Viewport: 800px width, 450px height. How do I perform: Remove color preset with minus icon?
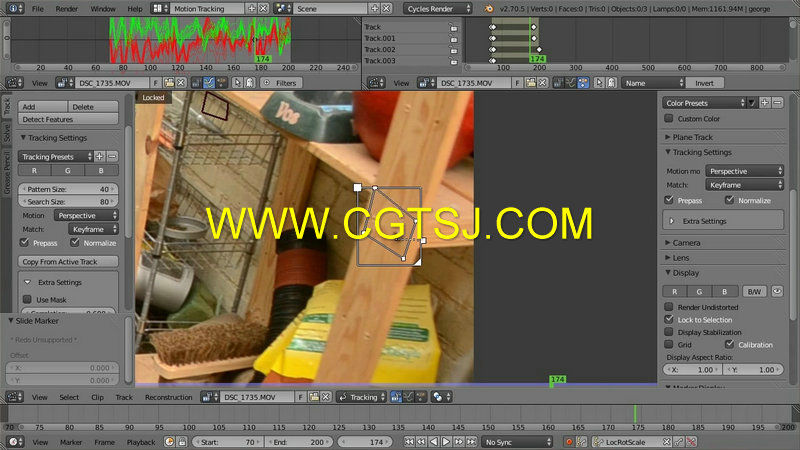[777, 103]
